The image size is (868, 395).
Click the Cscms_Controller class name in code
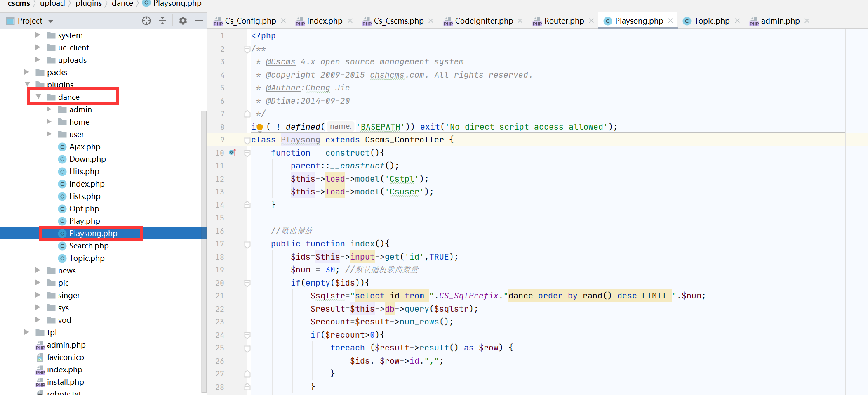(x=404, y=140)
